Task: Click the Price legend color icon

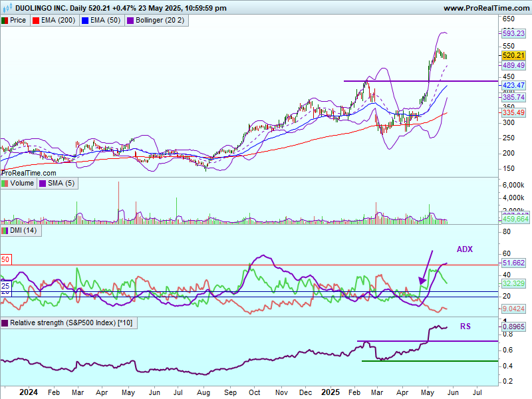Action: tap(5, 21)
